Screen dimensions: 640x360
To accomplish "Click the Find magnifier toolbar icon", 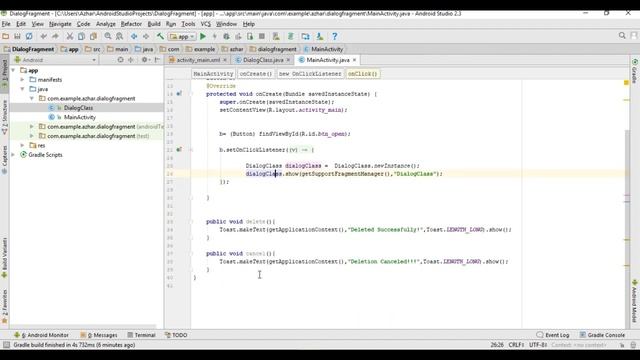I will click(x=108, y=36).
